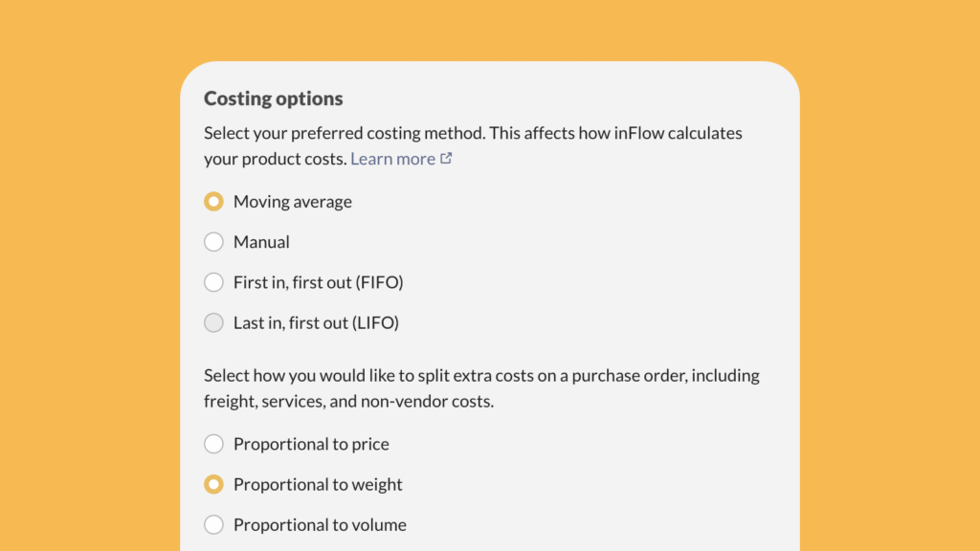The image size is (980, 551).
Task: Click the "Proportional to volume" label text
Action: pyautogui.click(x=320, y=524)
